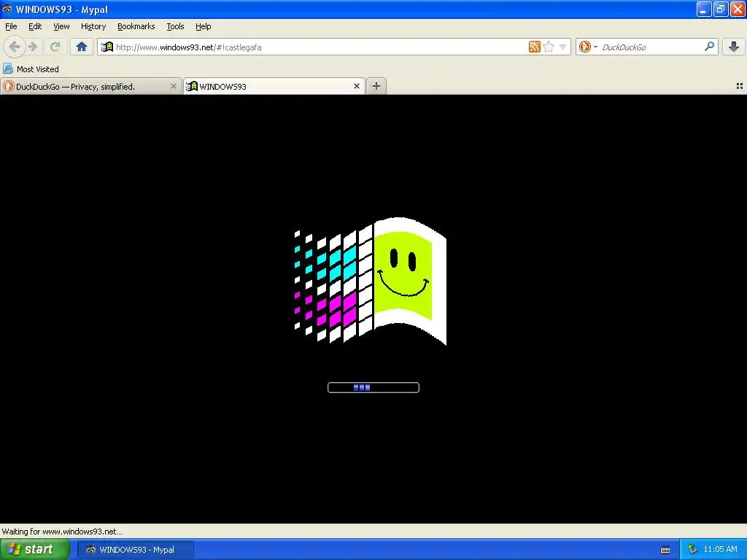Open the File menu

[x=11, y=26]
